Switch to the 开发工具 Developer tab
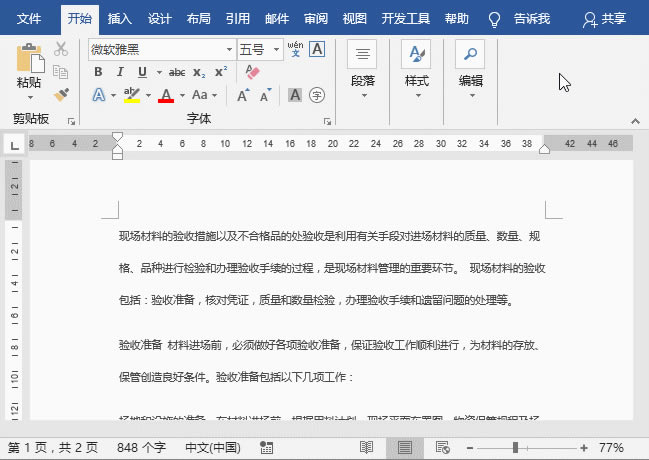Screen dimensions: 649x460 tap(405, 19)
